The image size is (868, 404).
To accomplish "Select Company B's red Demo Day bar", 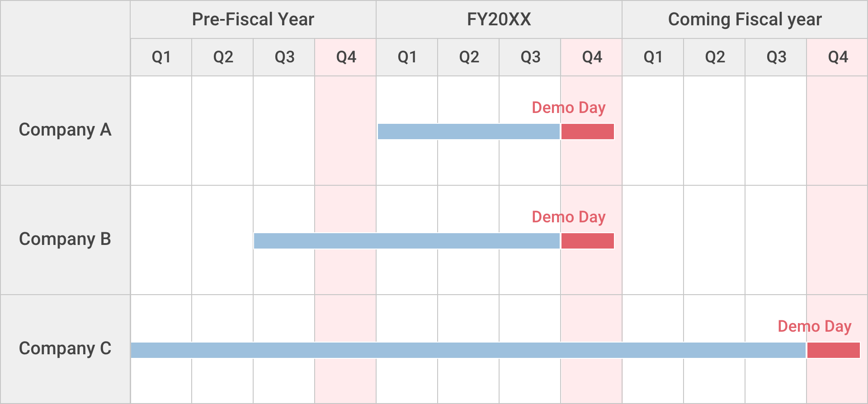I will [587, 241].
